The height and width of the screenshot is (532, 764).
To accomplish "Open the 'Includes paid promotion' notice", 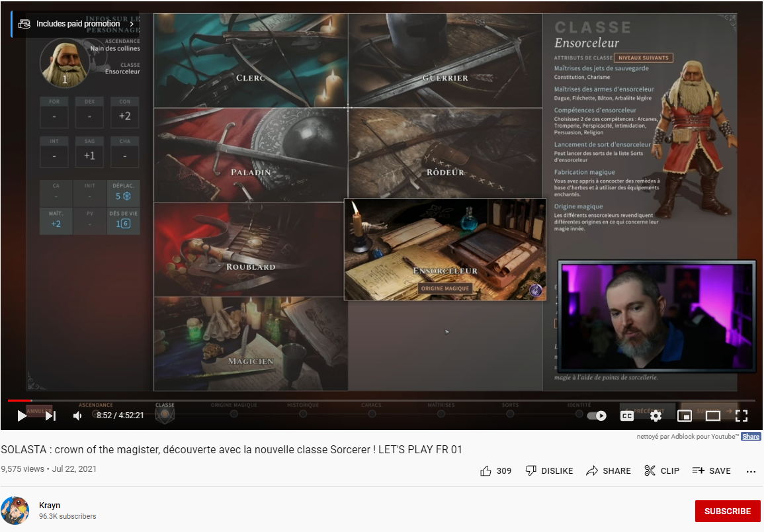I will (75, 24).
